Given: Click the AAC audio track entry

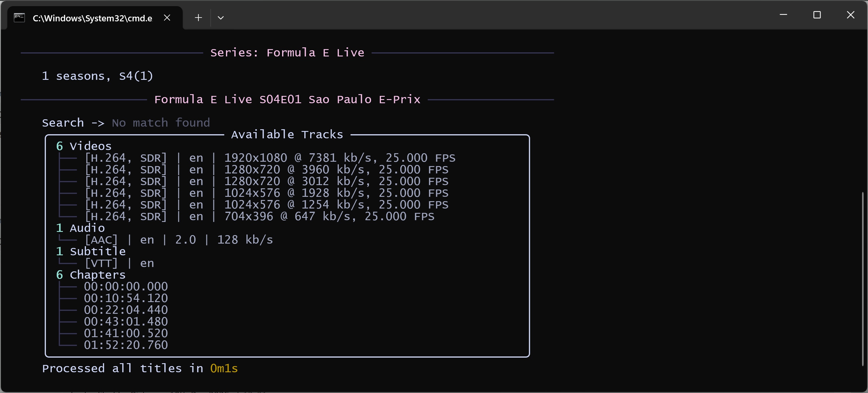Looking at the screenshot, I should pyautogui.click(x=179, y=240).
